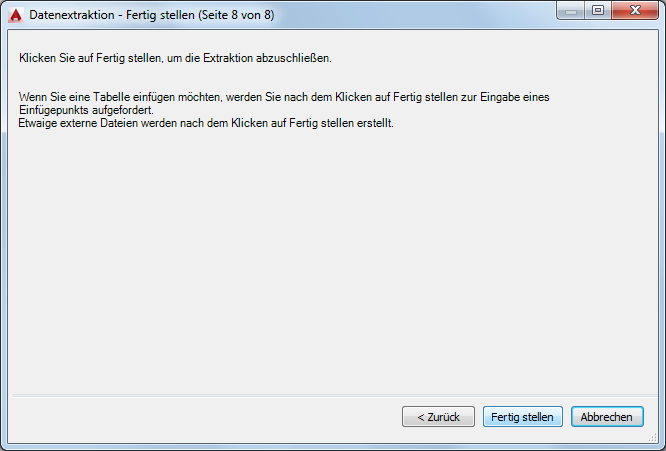The image size is (666, 451).
Task: Click the separator line above the buttons
Action: 332,396
